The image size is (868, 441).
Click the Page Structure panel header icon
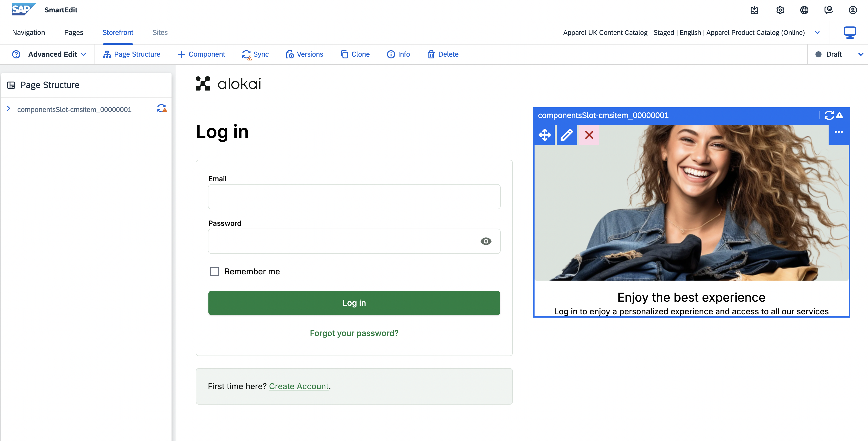(11, 85)
